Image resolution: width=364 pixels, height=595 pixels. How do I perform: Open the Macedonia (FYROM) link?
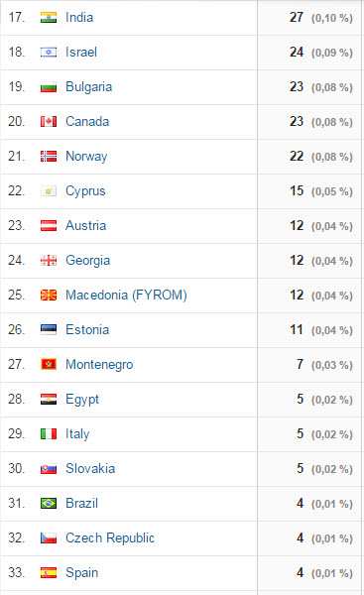click(x=126, y=296)
